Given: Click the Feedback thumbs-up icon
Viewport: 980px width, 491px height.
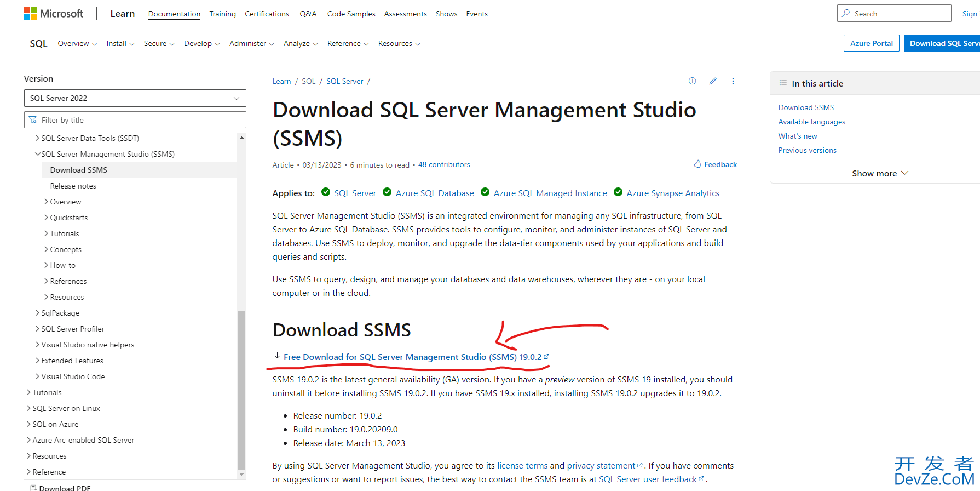Looking at the screenshot, I should 697,164.
